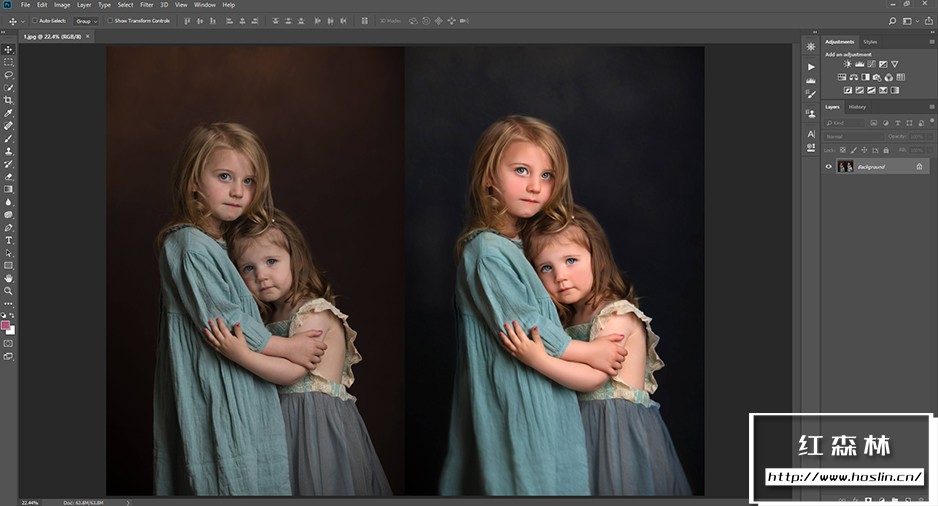The image size is (938, 506).
Task: Select the Hand tool
Action: coord(8,278)
